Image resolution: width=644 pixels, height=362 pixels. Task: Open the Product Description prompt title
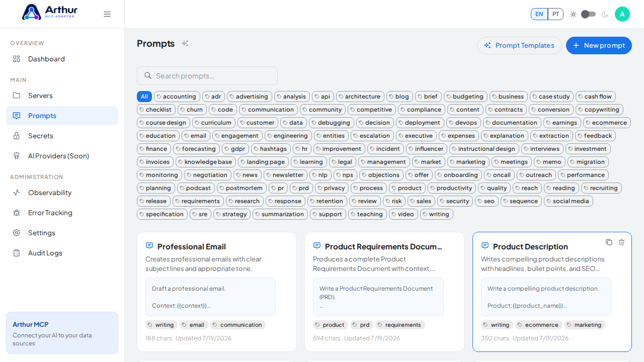pyautogui.click(x=530, y=246)
